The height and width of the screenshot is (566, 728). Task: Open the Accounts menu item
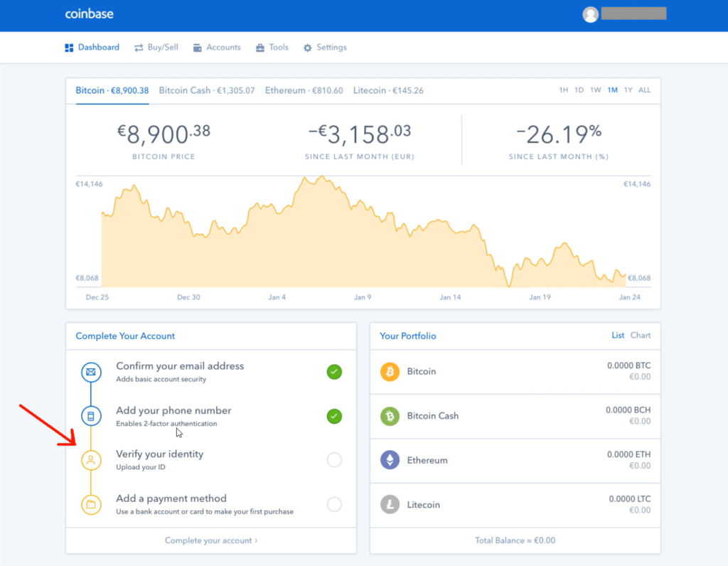[x=217, y=48]
